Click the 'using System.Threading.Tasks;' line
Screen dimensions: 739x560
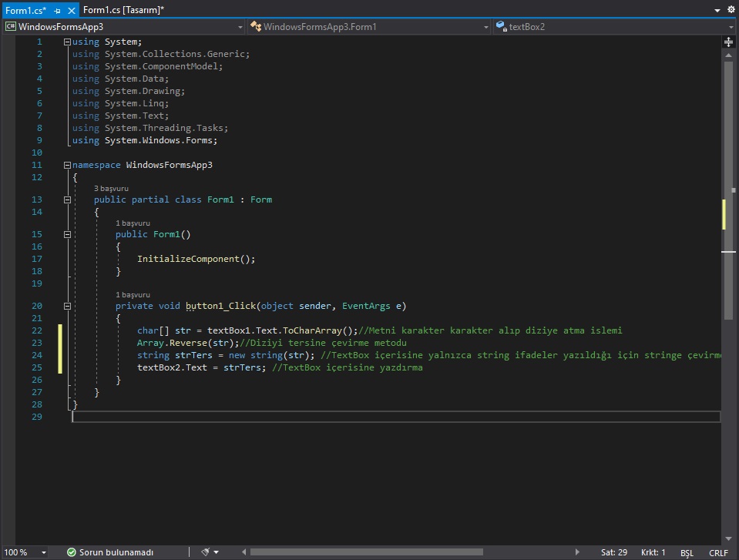pyautogui.click(x=149, y=128)
